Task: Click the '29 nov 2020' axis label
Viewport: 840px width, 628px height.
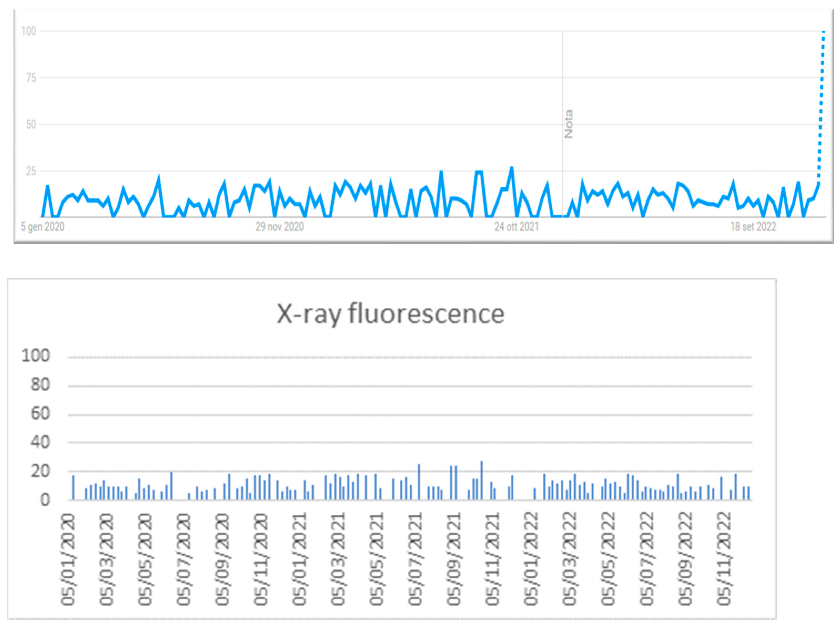Action: point(280,227)
